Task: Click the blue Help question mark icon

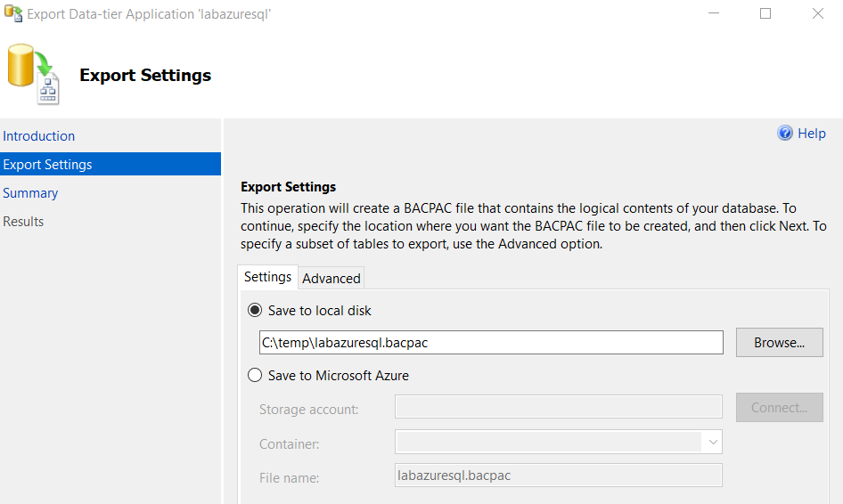Action: click(785, 134)
